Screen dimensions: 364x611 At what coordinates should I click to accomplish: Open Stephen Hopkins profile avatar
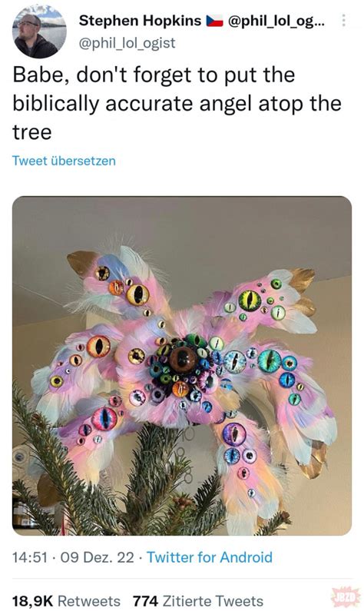(39, 32)
